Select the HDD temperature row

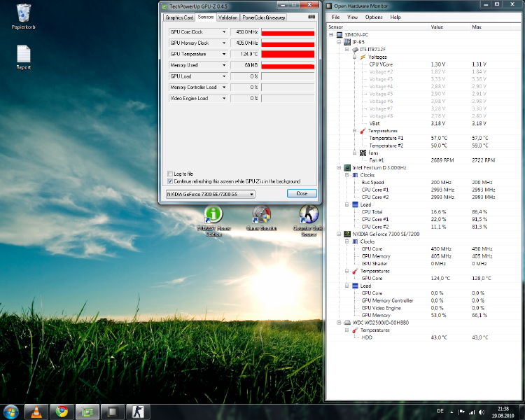tap(423, 337)
